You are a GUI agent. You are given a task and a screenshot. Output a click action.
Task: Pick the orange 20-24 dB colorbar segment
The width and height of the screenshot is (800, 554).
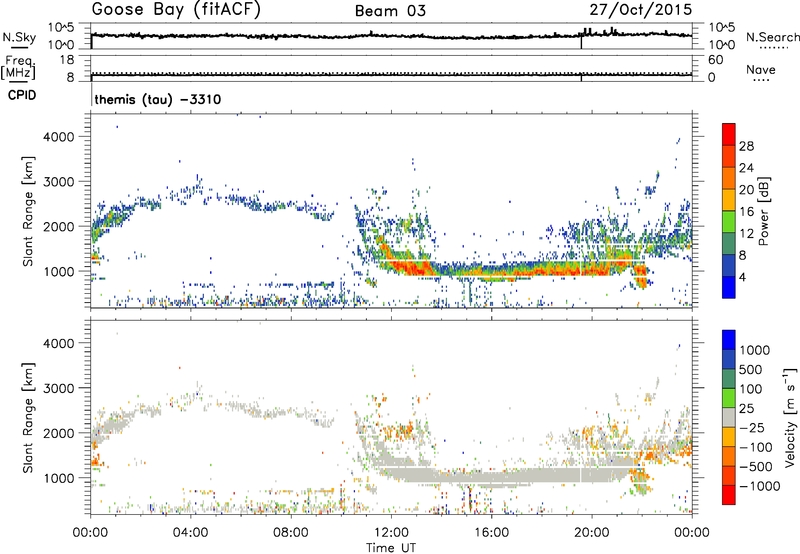[729, 179]
